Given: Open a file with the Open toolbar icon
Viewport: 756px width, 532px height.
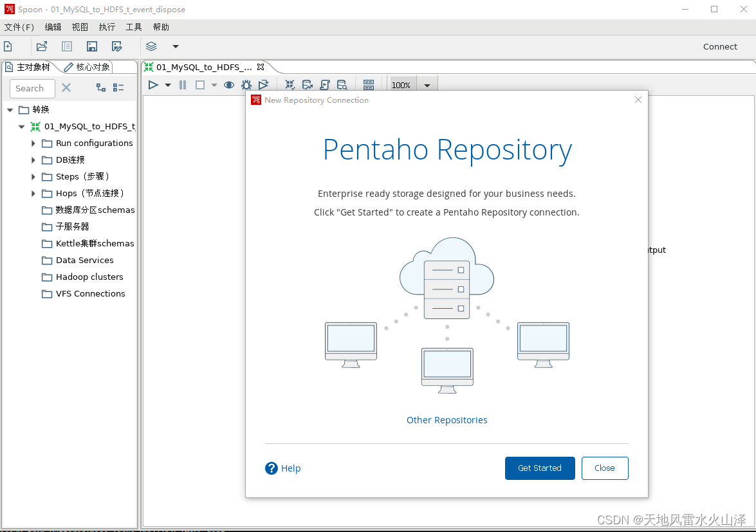Looking at the screenshot, I should (x=42, y=46).
